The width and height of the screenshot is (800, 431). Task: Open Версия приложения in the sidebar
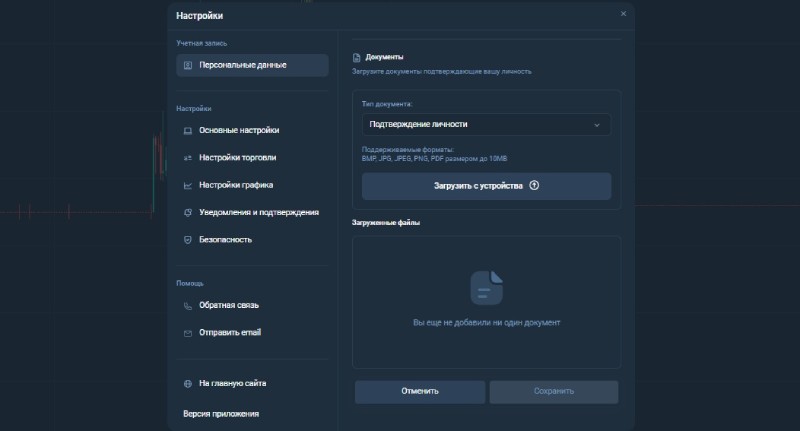(221, 414)
